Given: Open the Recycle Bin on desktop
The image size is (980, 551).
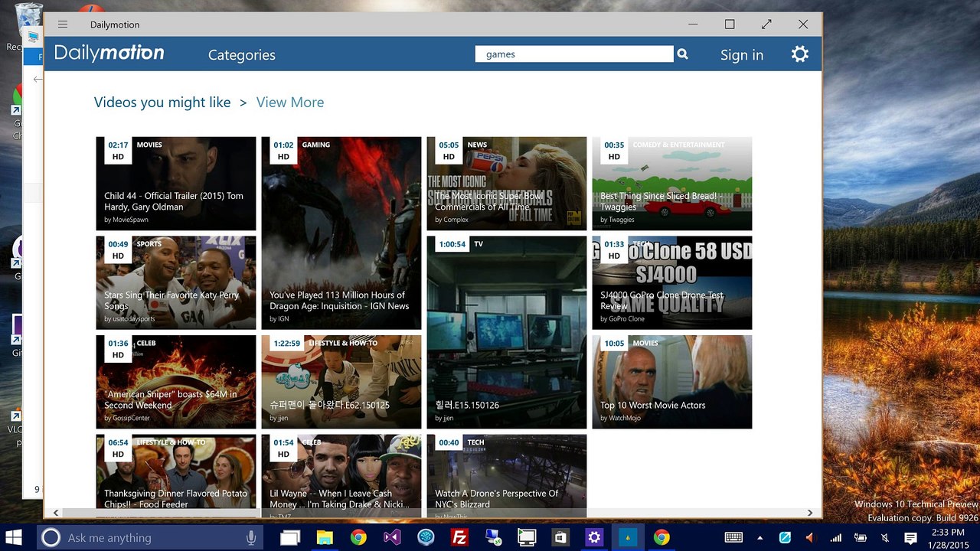Looking at the screenshot, I should tap(28, 27).
